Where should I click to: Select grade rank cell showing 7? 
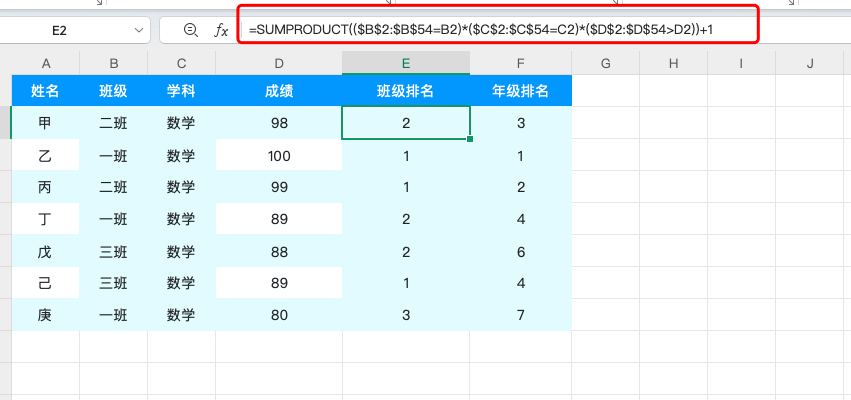click(520, 315)
